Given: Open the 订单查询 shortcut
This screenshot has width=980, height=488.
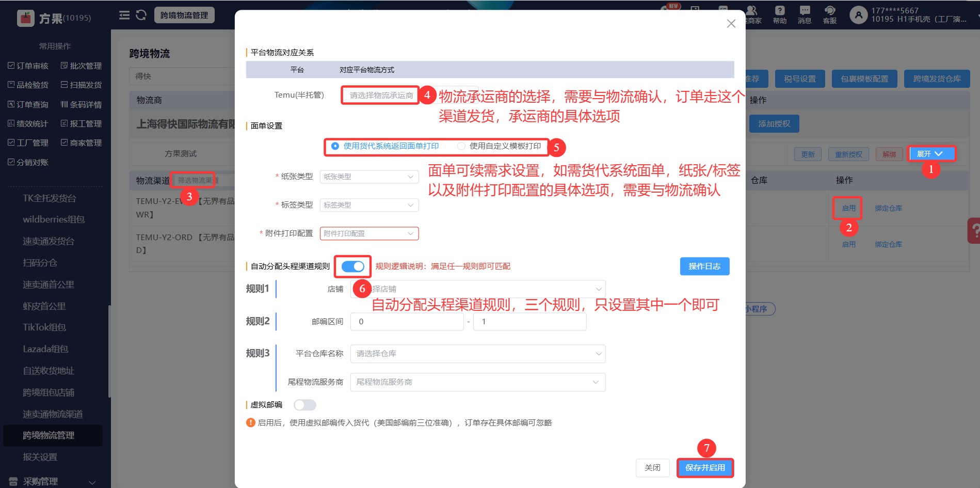Looking at the screenshot, I should pyautogui.click(x=28, y=104).
